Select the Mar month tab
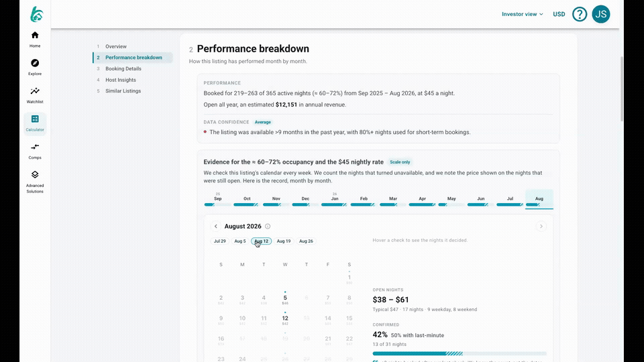This screenshot has width=644, height=362. point(393,200)
